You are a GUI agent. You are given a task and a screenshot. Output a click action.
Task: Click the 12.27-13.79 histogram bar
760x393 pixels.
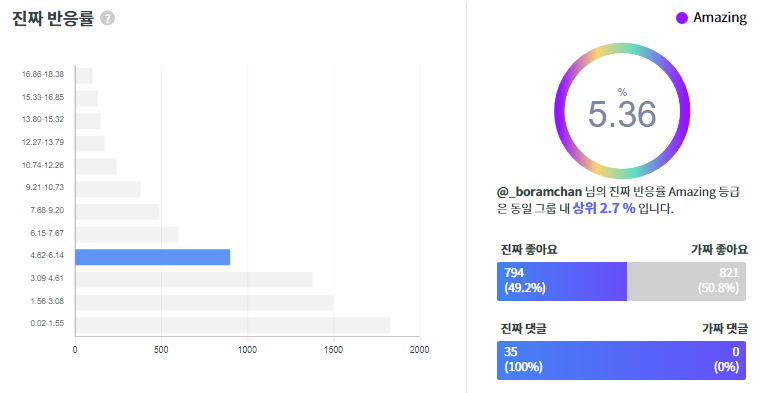(90, 144)
